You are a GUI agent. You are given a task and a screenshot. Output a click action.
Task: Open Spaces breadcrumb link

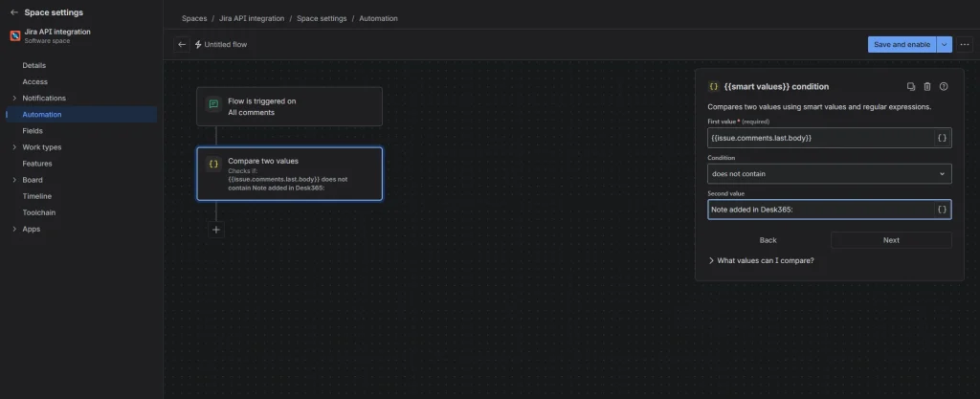pos(194,19)
